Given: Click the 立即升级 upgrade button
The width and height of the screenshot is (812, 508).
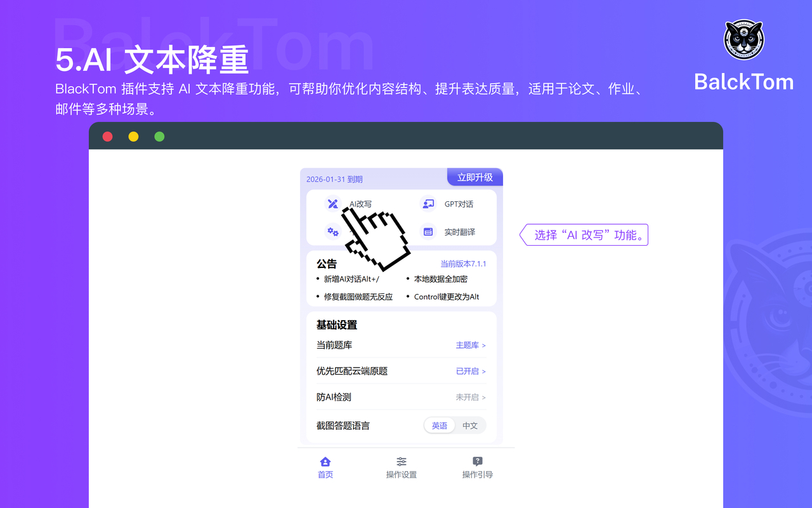Looking at the screenshot, I should coord(475,177).
